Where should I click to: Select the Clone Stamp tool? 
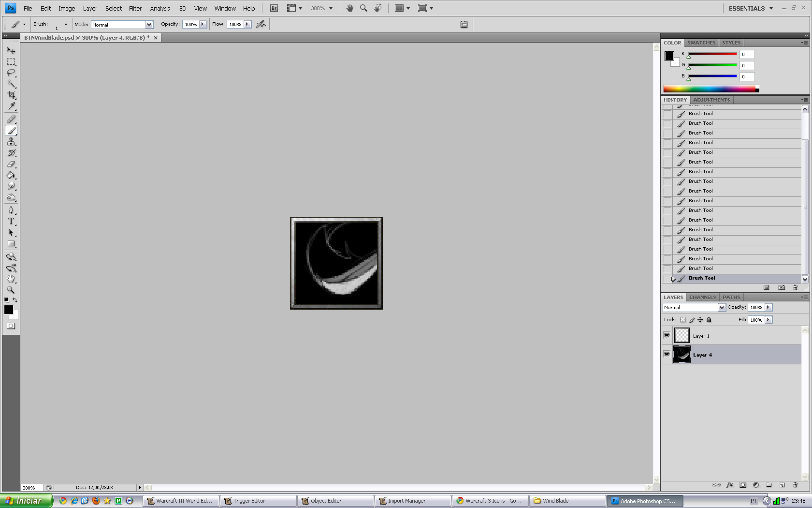pos(11,142)
